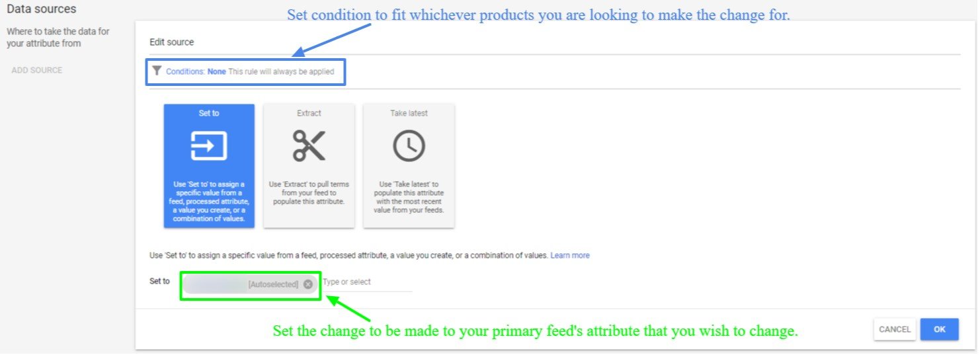Viewport: 980px width, 355px height.
Task: Click the 'Set to' arrow-box icon
Action: click(x=209, y=146)
